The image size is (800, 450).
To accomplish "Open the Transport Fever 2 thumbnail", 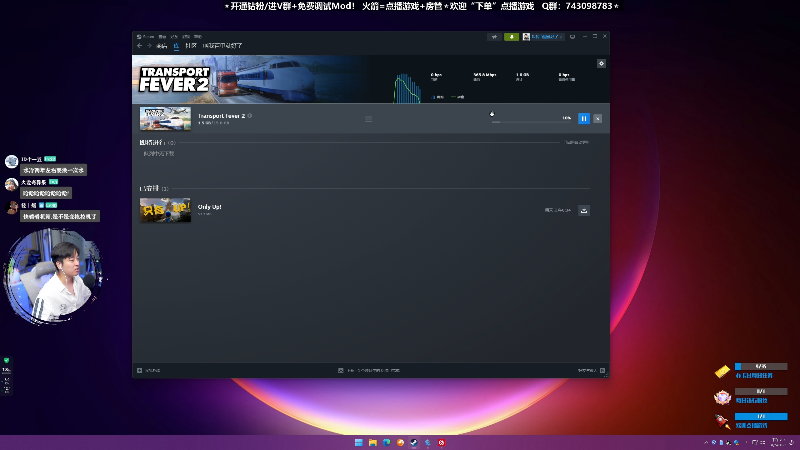I will 165,118.
